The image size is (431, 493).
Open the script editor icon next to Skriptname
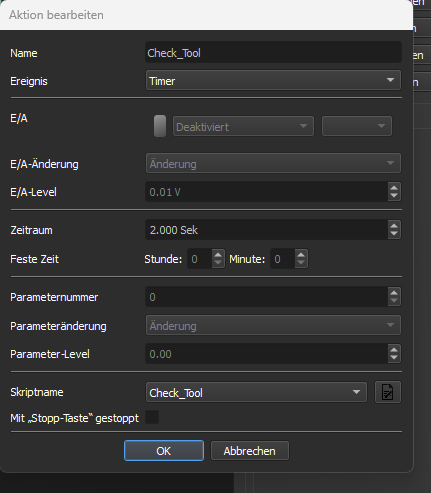(x=388, y=392)
